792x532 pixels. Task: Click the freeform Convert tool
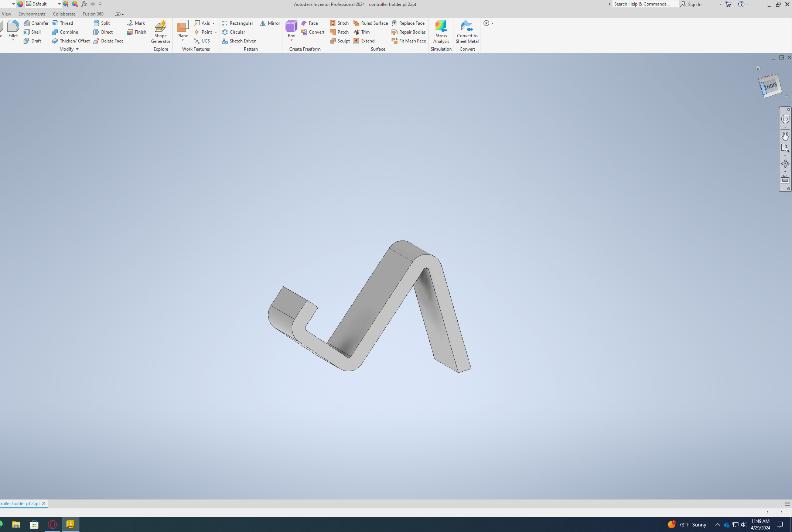click(313, 32)
